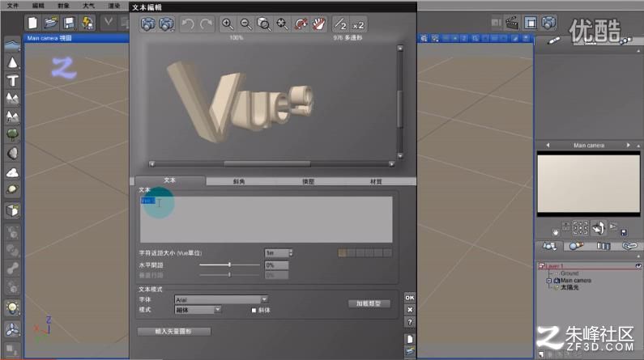Go to next camera in Main camera selector

[x=628, y=145]
